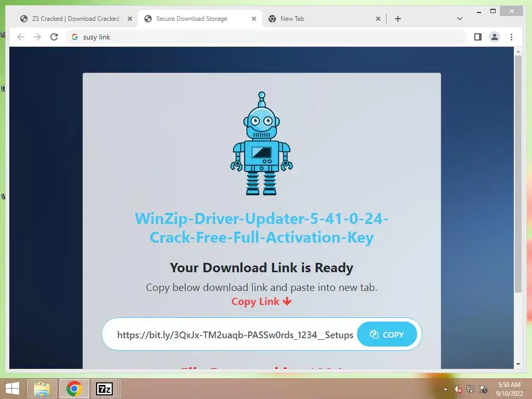Click the taskbar clock showing 5:50 AM
The image size is (532, 399).
(509, 389)
